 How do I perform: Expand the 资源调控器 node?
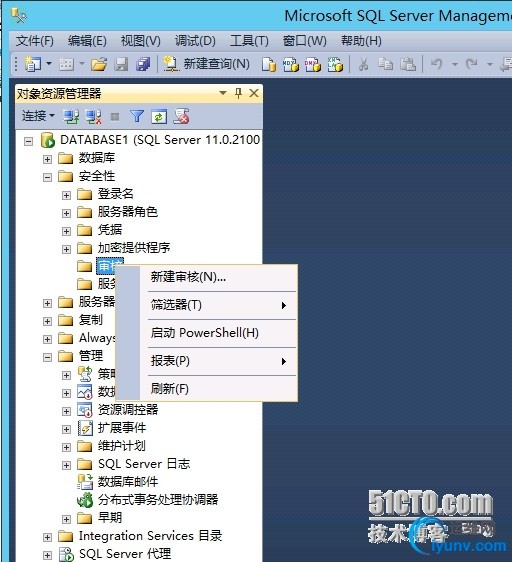[x=66, y=411]
